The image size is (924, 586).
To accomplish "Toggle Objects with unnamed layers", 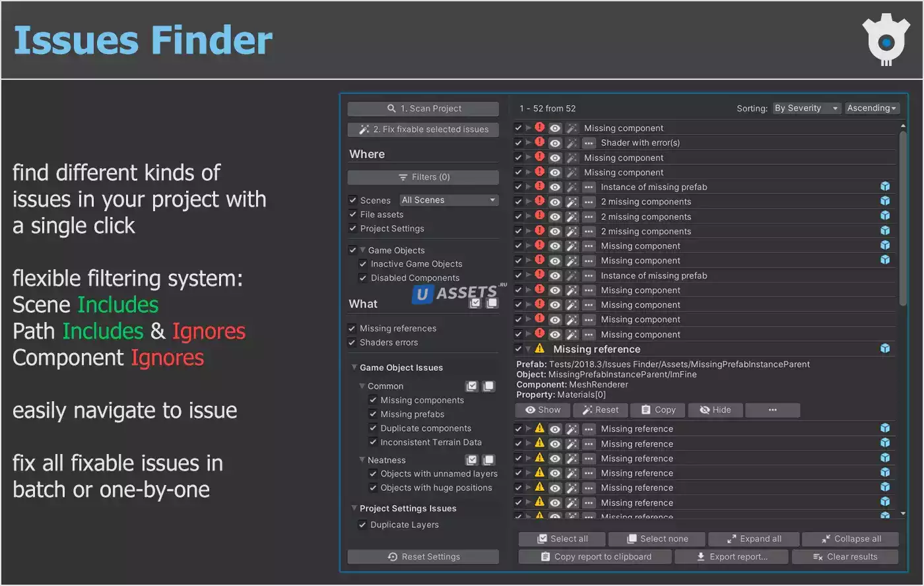I will [373, 473].
